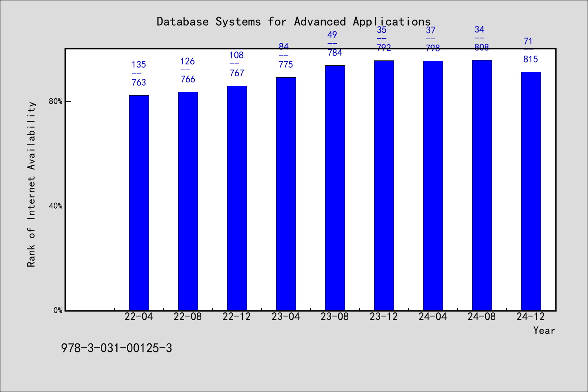Click the value 798 above the 24-04 bar

pos(433,48)
